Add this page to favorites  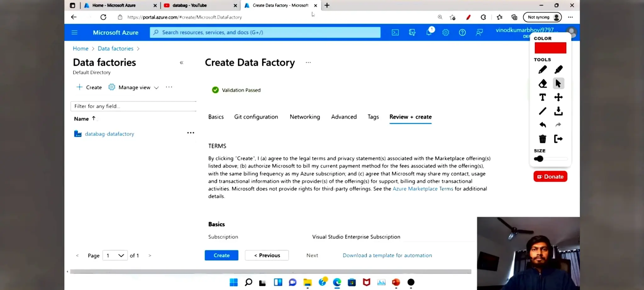(x=452, y=17)
